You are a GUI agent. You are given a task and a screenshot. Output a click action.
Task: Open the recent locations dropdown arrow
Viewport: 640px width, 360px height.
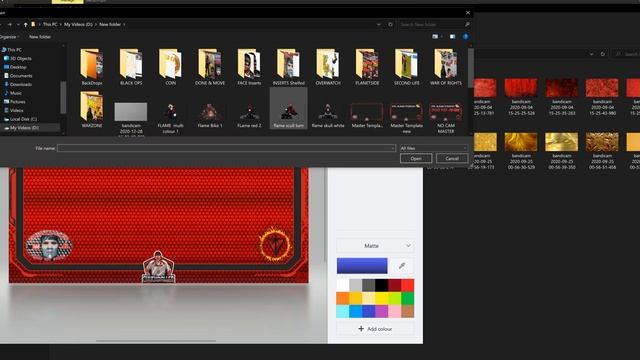point(18,24)
